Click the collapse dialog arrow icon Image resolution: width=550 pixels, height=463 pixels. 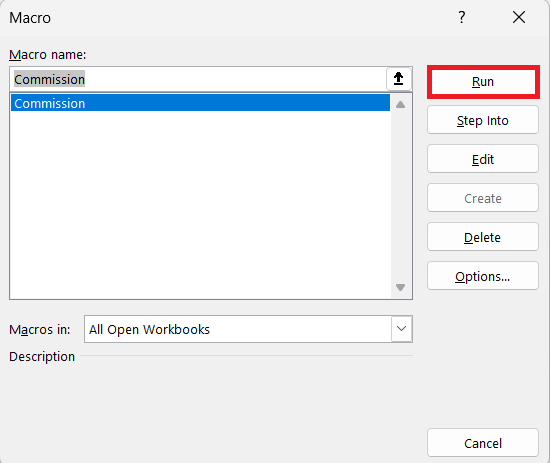(x=398, y=79)
